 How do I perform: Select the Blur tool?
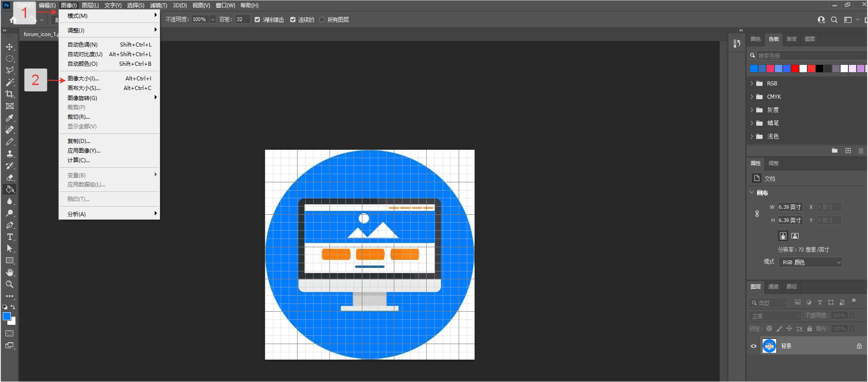click(x=10, y=201)
